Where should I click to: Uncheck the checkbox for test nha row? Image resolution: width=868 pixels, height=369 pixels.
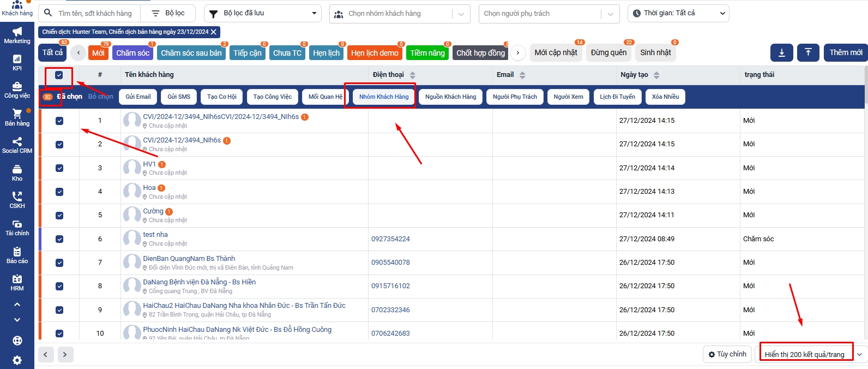coord(59,239)
